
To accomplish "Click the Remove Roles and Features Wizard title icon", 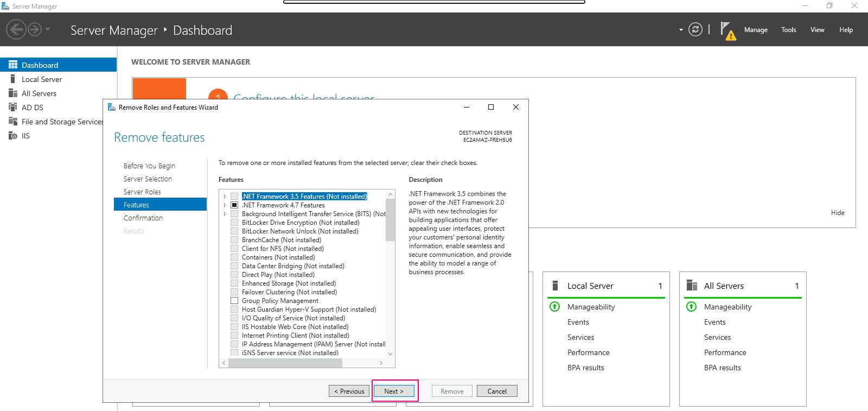I will pyautogui.click(x=112, y=107).
